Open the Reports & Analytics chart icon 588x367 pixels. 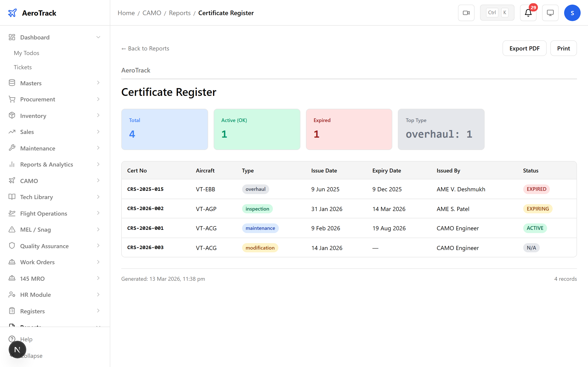point(12,164)
